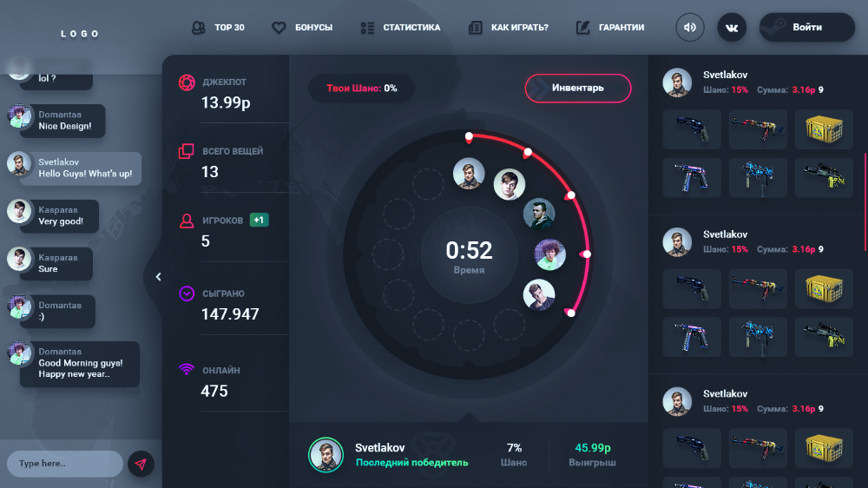Screen dimensions: 868x488
Task: Click the Войти login button
Action: (x=807, y=27)
